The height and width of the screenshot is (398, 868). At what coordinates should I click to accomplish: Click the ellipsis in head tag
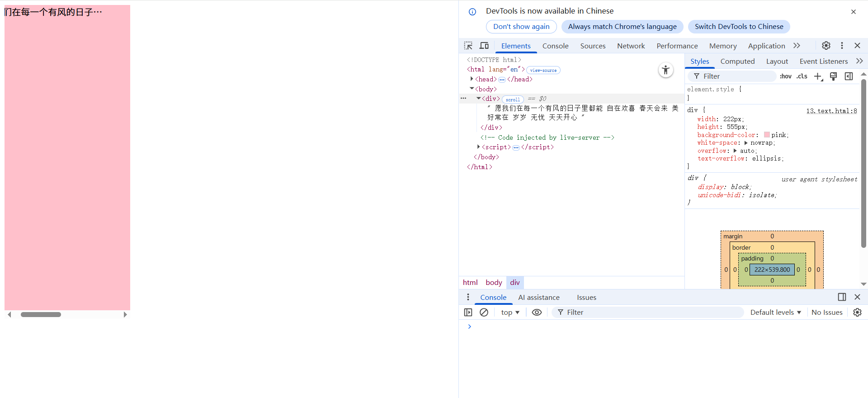(502, 80)
